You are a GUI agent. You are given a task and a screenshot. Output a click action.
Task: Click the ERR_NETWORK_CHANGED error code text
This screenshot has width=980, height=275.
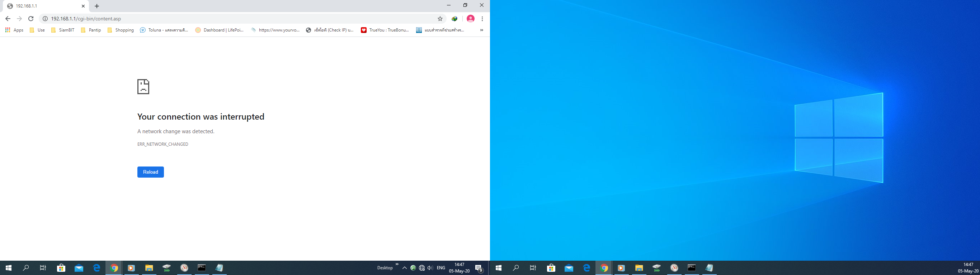pos(163,144)
